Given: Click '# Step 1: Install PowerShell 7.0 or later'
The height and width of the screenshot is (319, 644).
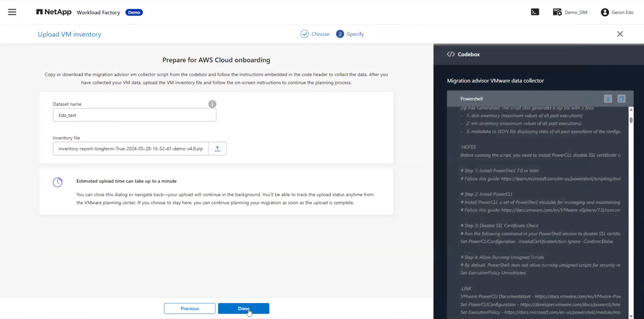Looking at the screenshot, I should [x=500, y=170].
